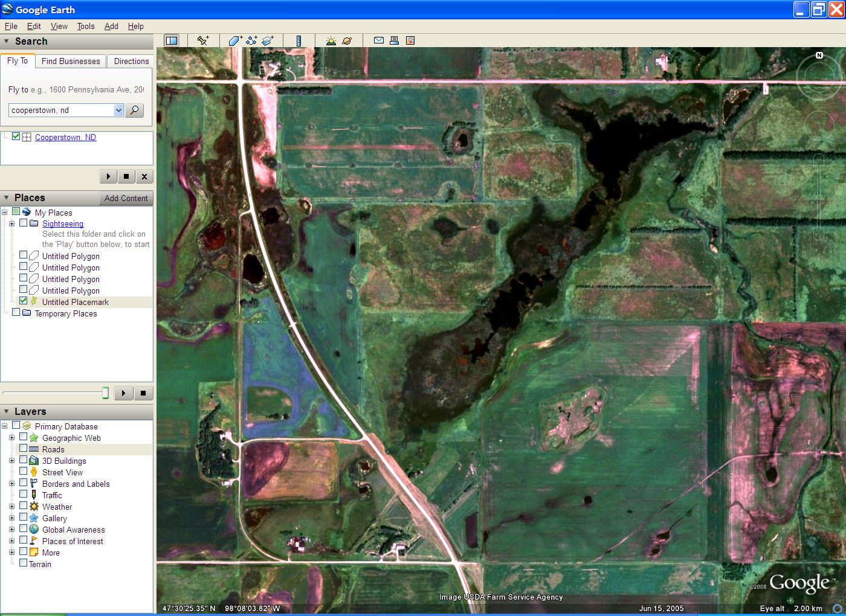846x616 pixels.
Task: Select the Untitled Placemark entry
Action: [x=76, y=302]
